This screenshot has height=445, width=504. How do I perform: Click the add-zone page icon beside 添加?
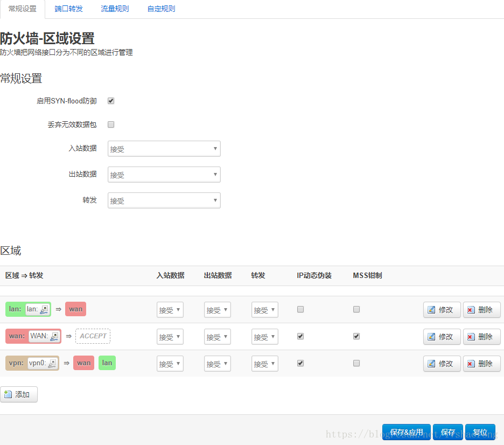[x=8, y=394]
